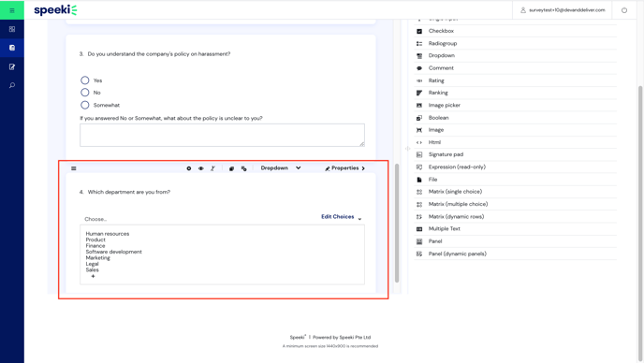Select the surveys clipboard icon in sidebar
This screenshot has width=644, height=363.
point(12,48)
